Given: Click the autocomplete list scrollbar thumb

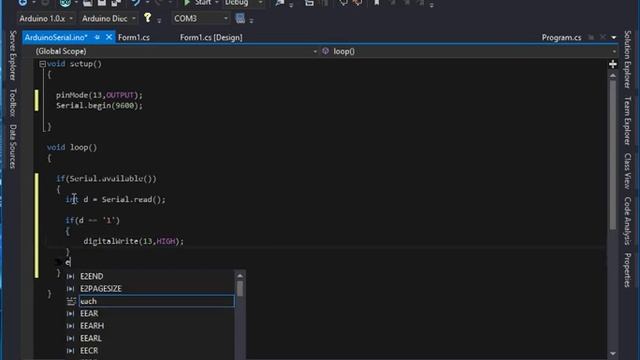Looking at the screenshot, I should [240, 288].
